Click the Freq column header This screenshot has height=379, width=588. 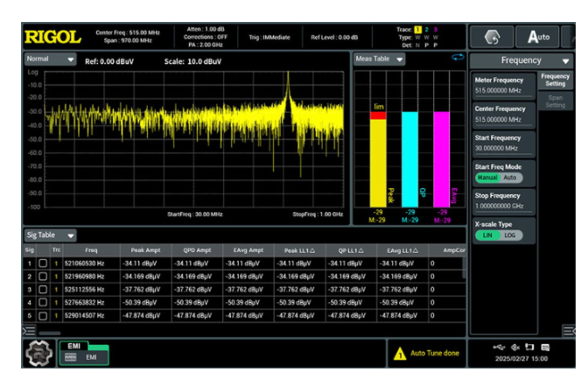(x=91, y=250)
